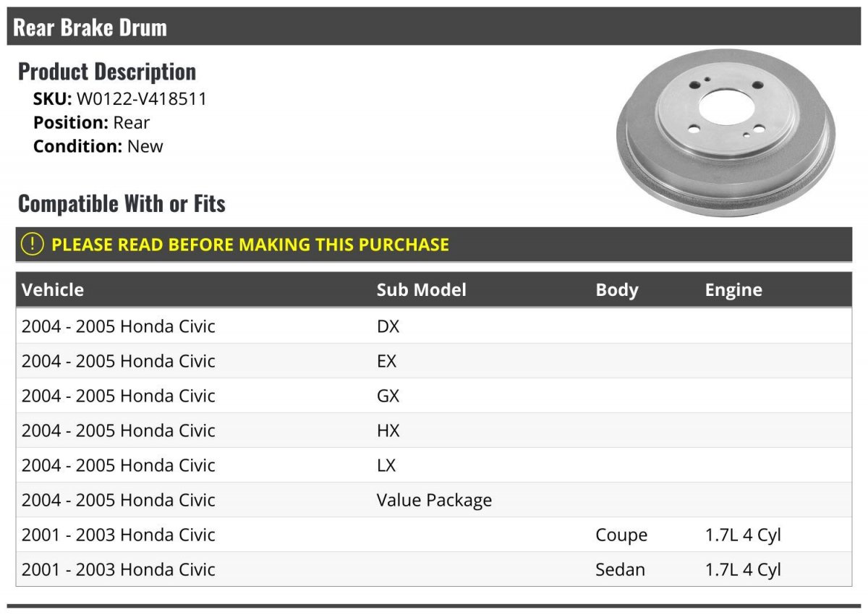Select the Honda Civic DX row
Screen dimensions: 868x615
click(434, 326)
